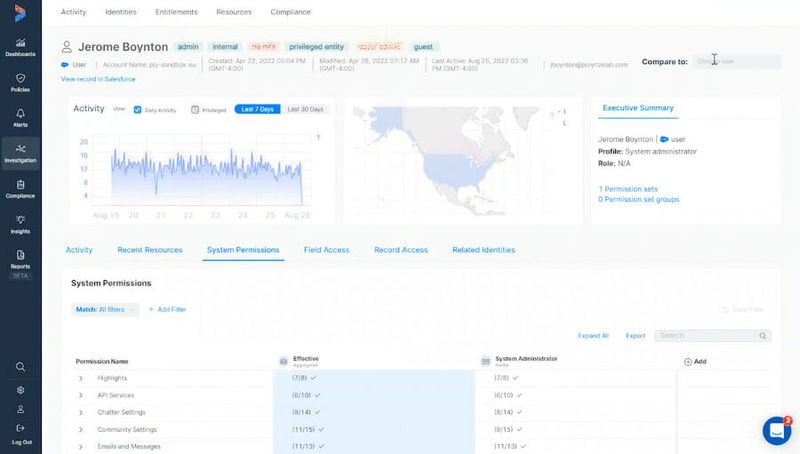Screen dimensions: 800x454
Task: Open the Entitlements top menu
Action: click(x=176, y=12)
